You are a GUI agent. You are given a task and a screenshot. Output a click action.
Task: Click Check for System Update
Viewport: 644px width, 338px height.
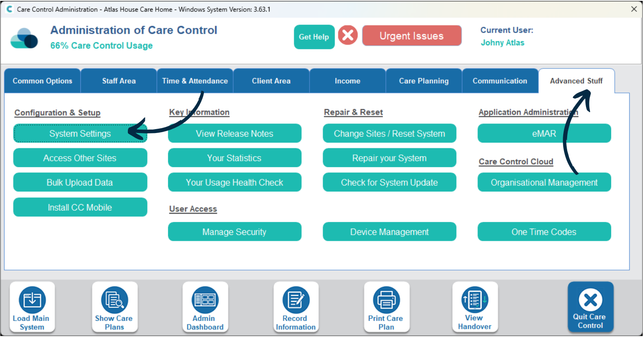click(x=389, y=183)
